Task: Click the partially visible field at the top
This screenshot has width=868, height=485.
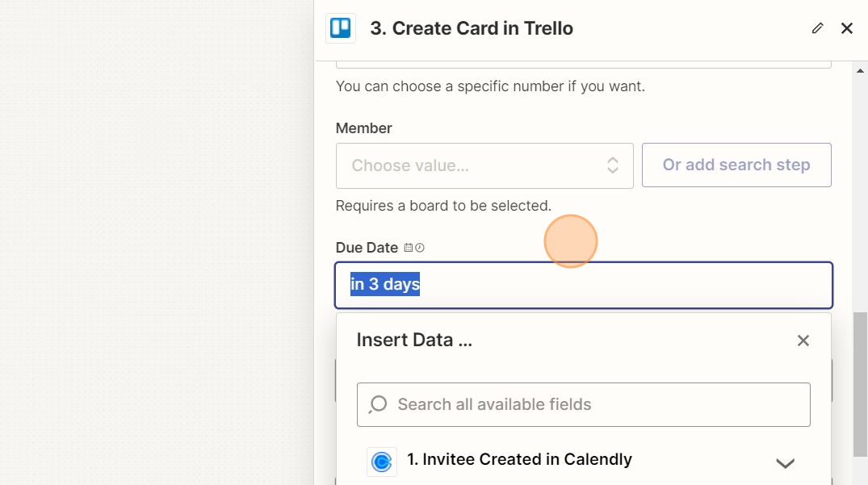Action: [583, 63]
